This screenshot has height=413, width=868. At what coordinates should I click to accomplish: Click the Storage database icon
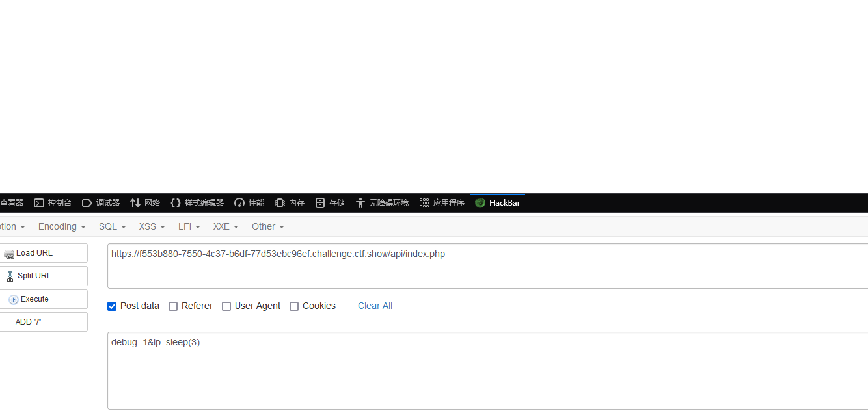(320, 203)
